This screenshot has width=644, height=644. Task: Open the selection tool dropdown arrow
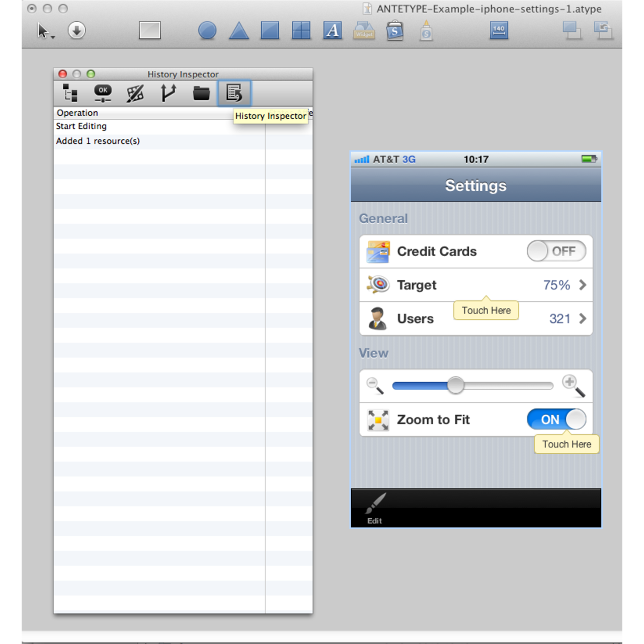coord(53,37)
